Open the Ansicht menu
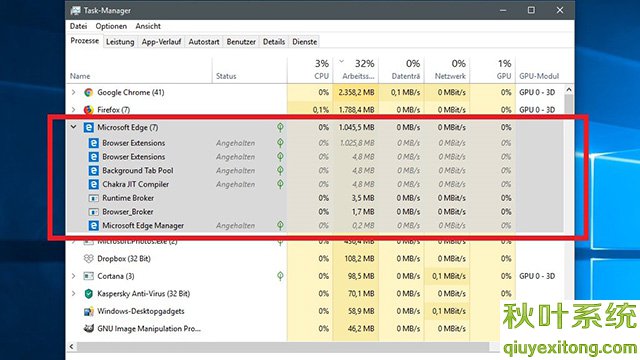640x360 pixels. coord(148,26)
